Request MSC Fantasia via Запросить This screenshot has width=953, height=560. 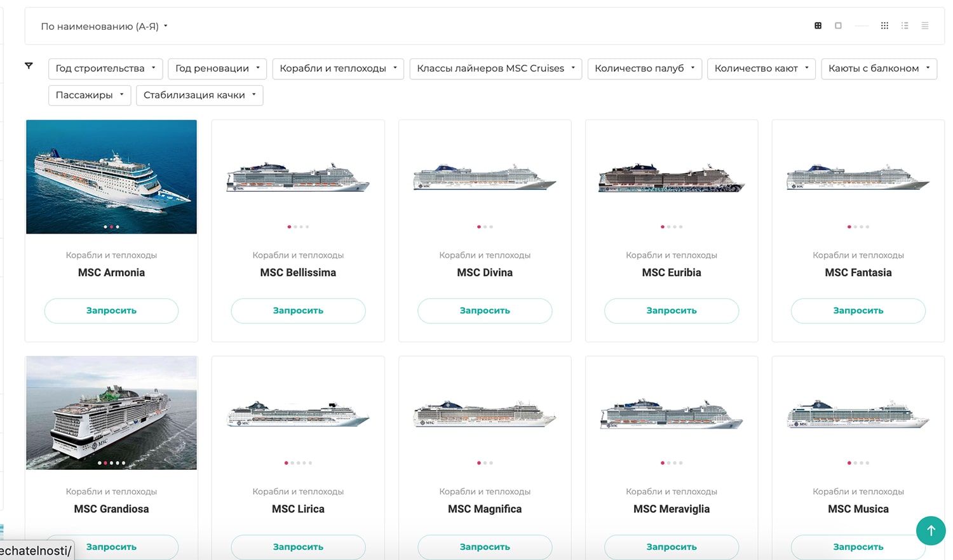(858, 310)
